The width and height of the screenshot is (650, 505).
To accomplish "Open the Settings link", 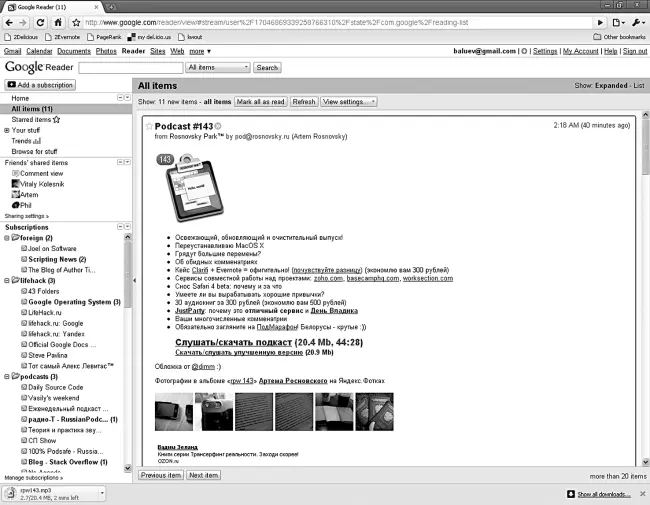I will pos(545,51).
